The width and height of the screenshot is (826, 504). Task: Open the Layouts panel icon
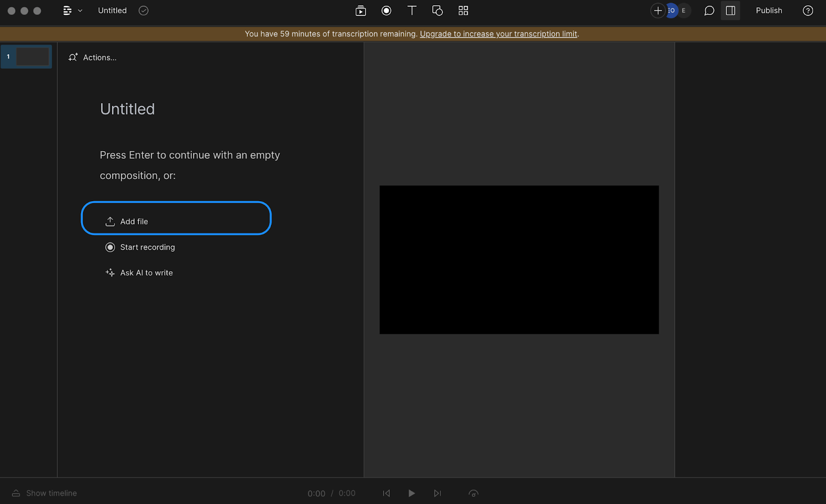(463, 10)
